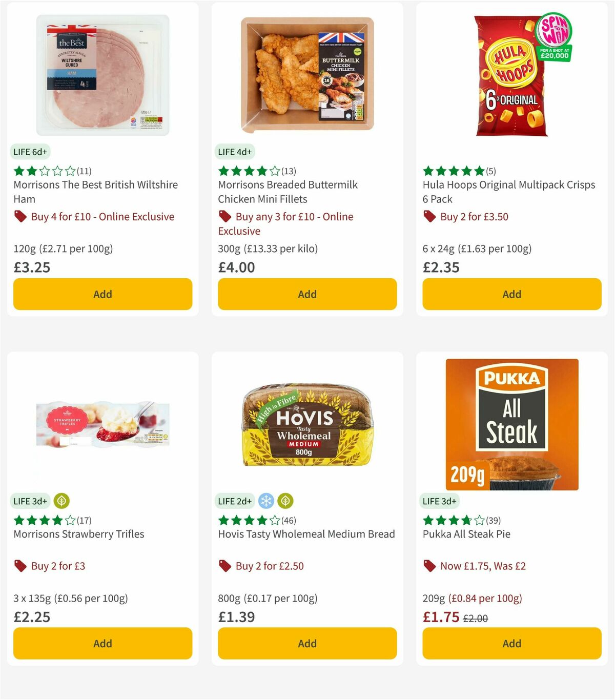This screenshot has width=615, height=700.
Task: Select the price tag icon on Pukka Pie offer
Action: point(429,566)
